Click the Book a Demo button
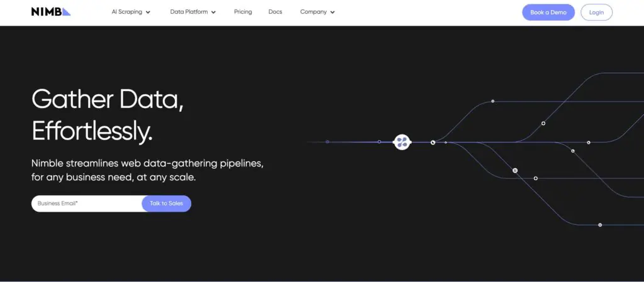 coord(548,13)
